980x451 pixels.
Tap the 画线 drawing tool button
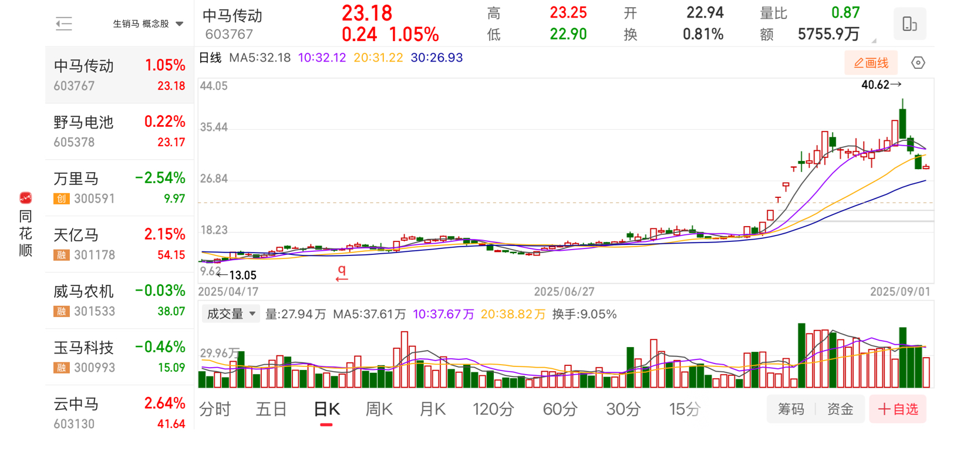point(871,63)
